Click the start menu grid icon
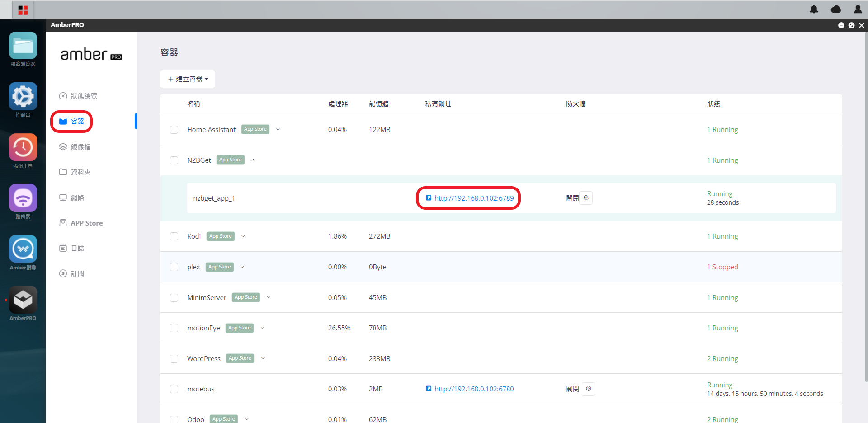The height and width of the screenshot is (423, 868). click(x=23, y=9)
